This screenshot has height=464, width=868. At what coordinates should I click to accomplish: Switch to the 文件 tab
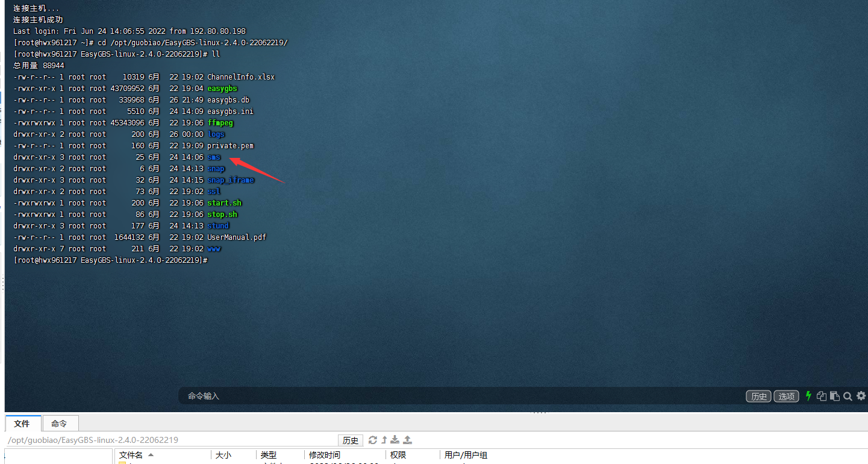(22, 424)
